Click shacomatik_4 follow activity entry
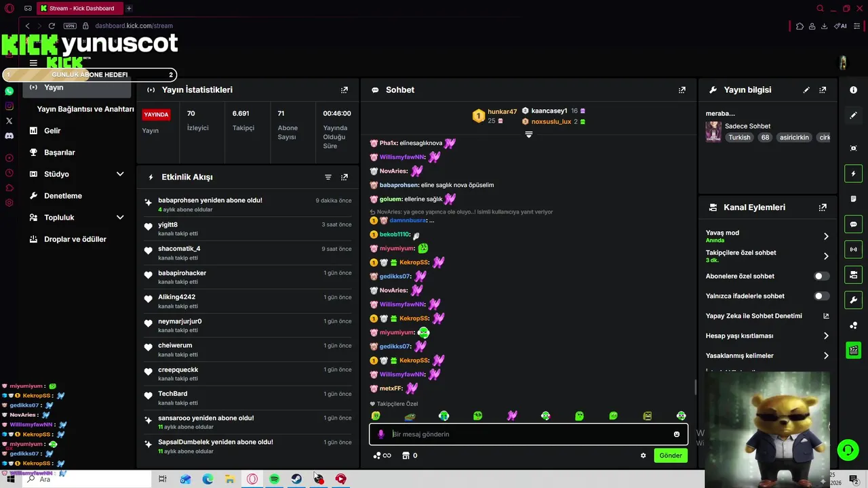This screenshot has height=488, width=868. [x=248, y=253]
